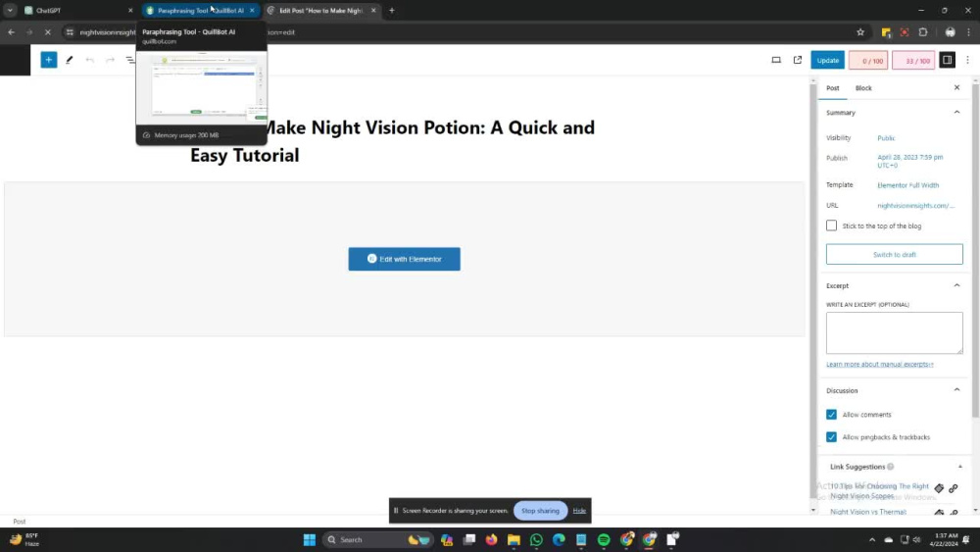Open the block inserter plus button

[x=48, y=60]
